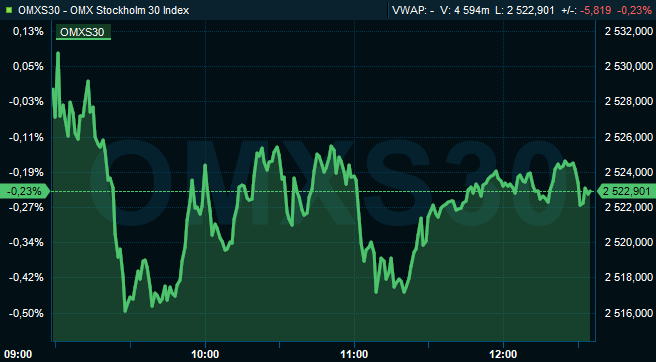This screenshot has height=362, width=656.
Task: Click the volume 4 594m readout
Action: (464, 10)
